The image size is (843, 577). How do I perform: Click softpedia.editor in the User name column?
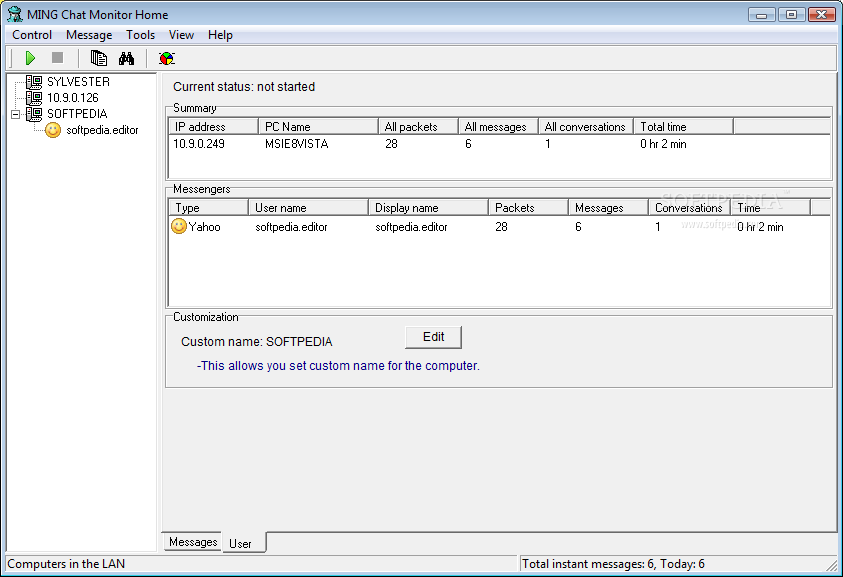point(291,227)
